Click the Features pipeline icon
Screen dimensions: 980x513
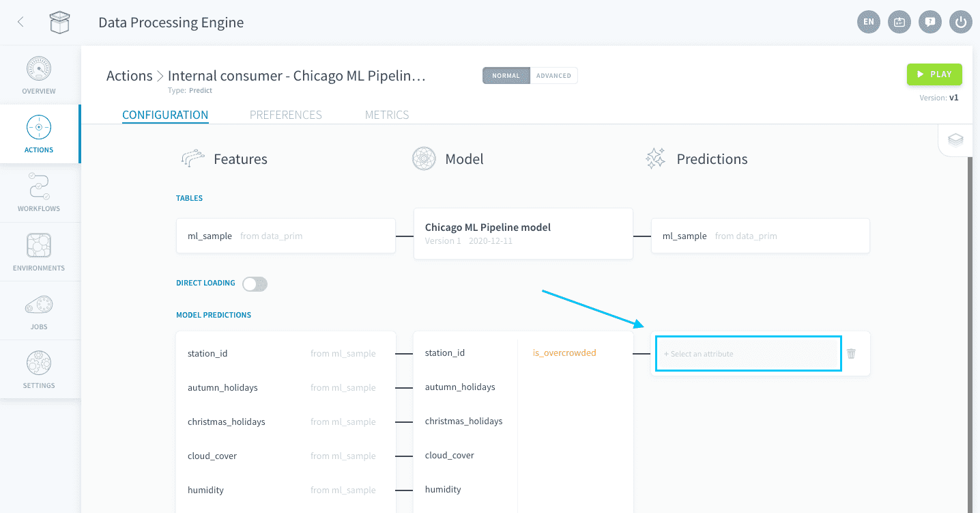[193, 158]
